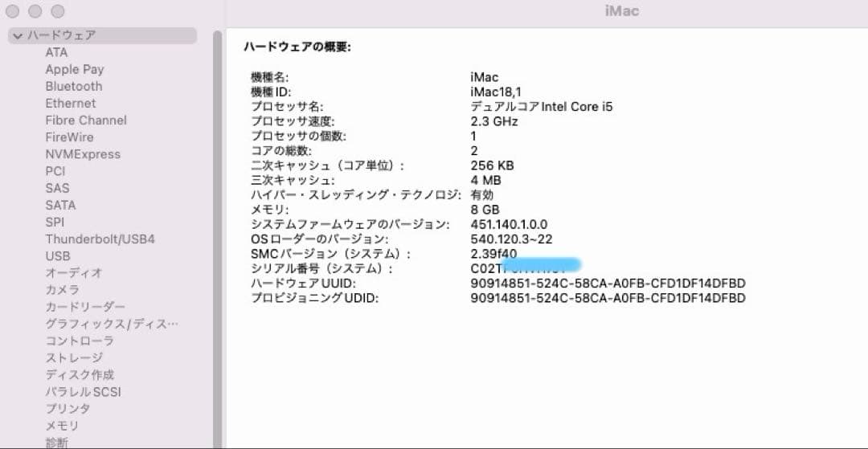
Task: Select SAS in the sidebar
Action: [58, 188]
